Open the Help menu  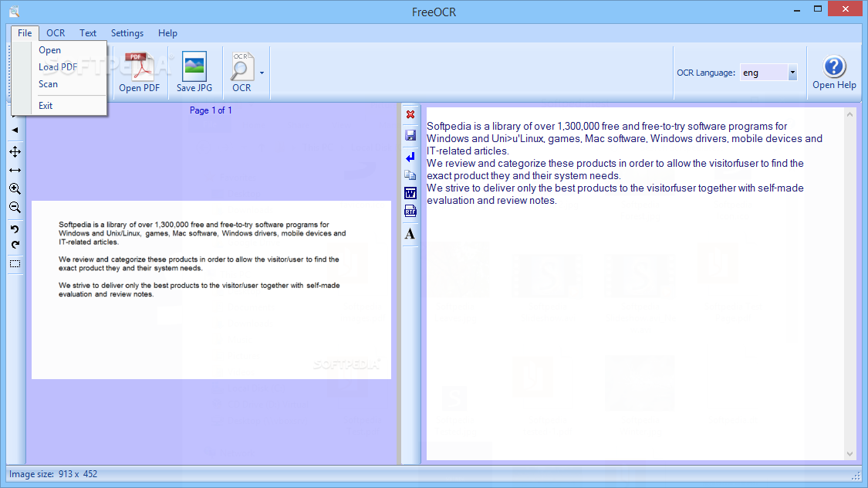[167, 33]
